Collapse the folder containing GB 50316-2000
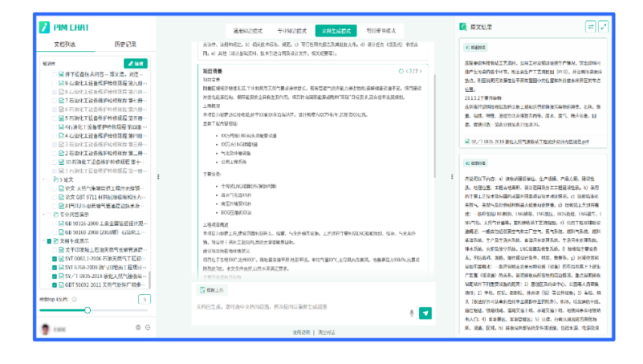The width and height of the screenshot is (643, 364). (x=43, y=214)
